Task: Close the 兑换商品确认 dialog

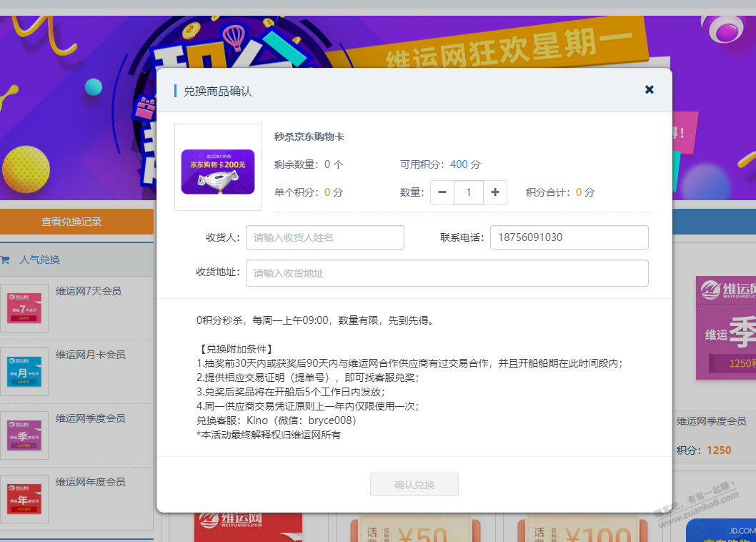Action: click(649, 89)
